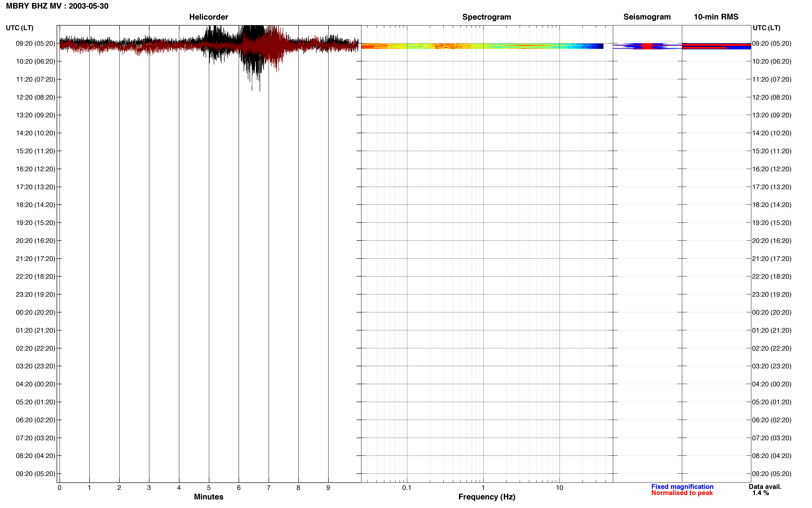Click tick 9 on the Minutes axis

point(328,488)
